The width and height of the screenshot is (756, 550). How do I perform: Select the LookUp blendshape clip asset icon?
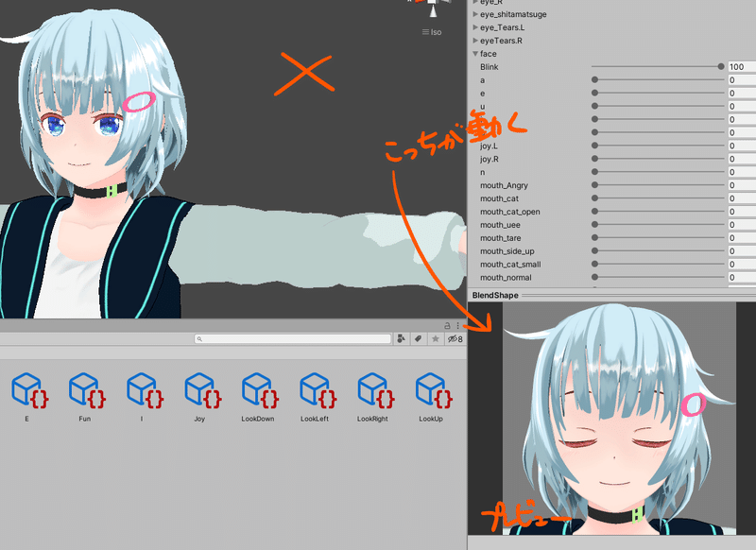click(x=434, y=390)
